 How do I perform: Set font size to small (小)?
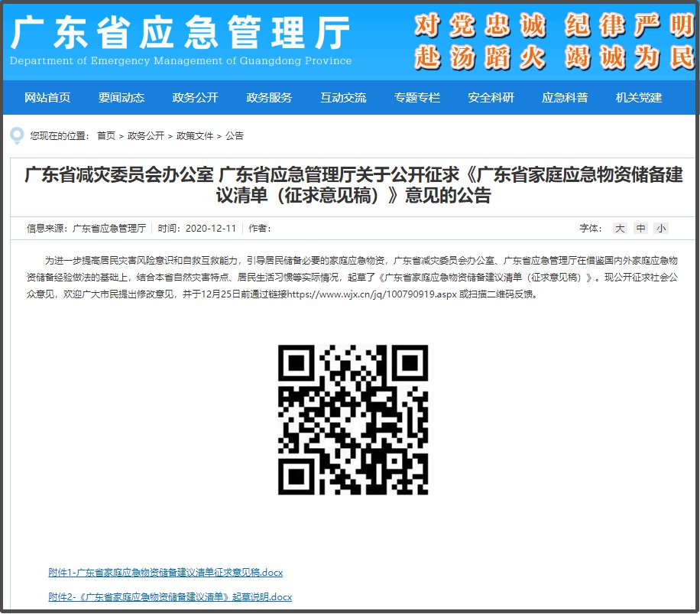tap(660, 228)
